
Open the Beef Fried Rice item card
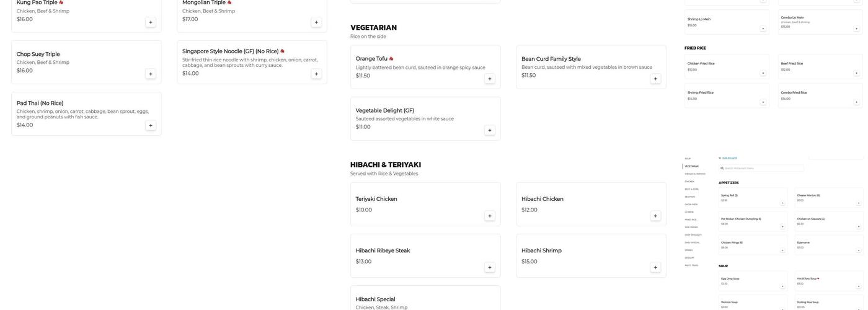820,66
